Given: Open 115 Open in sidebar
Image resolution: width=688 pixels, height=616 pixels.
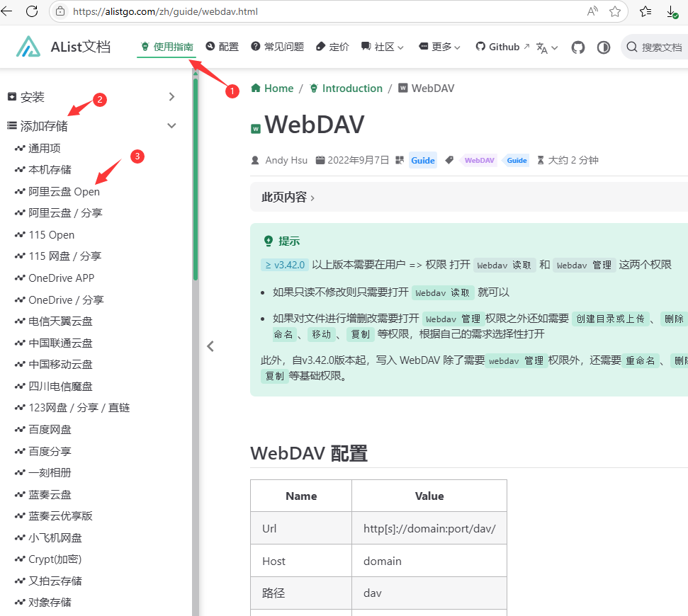Looking at the screenshot, I should point(45,235).
